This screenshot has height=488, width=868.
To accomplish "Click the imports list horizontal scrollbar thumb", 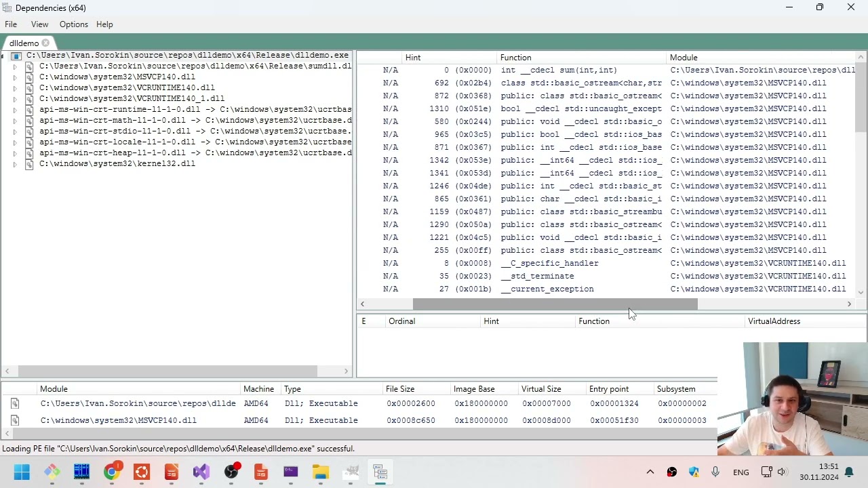I will coord(555,304).
